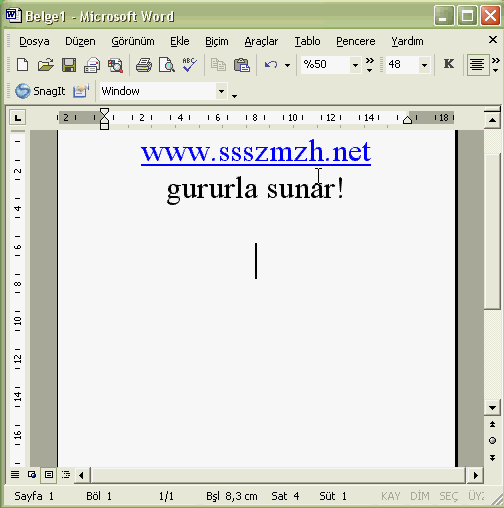
Task: Print the document with printer icon
Action: tap(144, 64)
